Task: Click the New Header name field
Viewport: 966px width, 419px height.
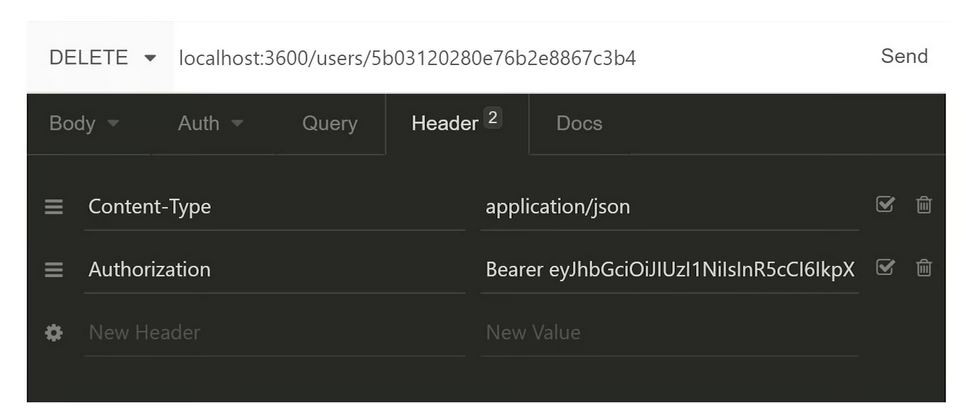Action: (x=274, y=333)
